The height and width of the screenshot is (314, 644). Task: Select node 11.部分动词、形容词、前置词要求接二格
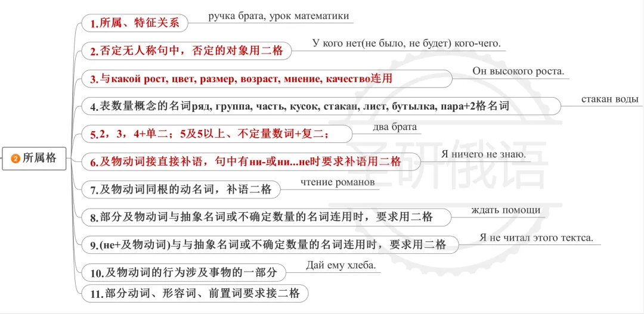click(194, 294)
